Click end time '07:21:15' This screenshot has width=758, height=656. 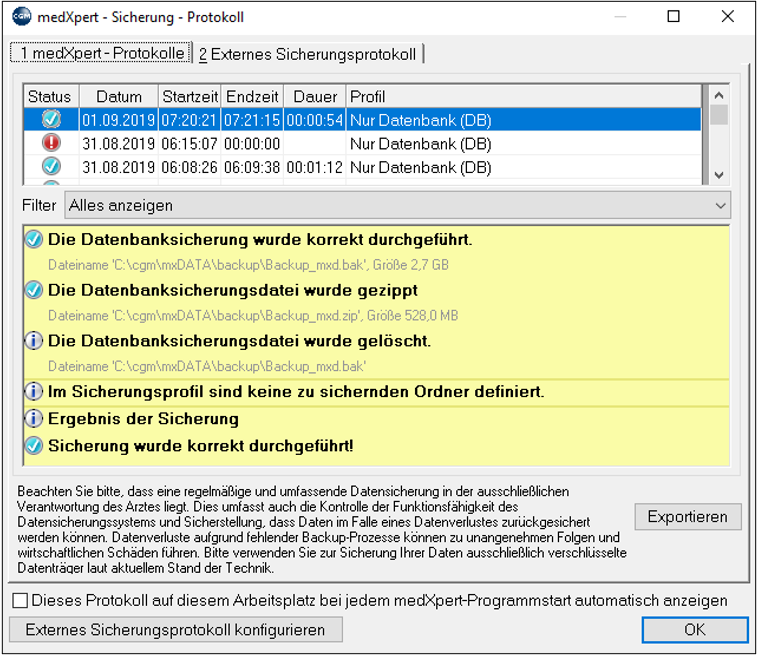click(x=252, y=120)
